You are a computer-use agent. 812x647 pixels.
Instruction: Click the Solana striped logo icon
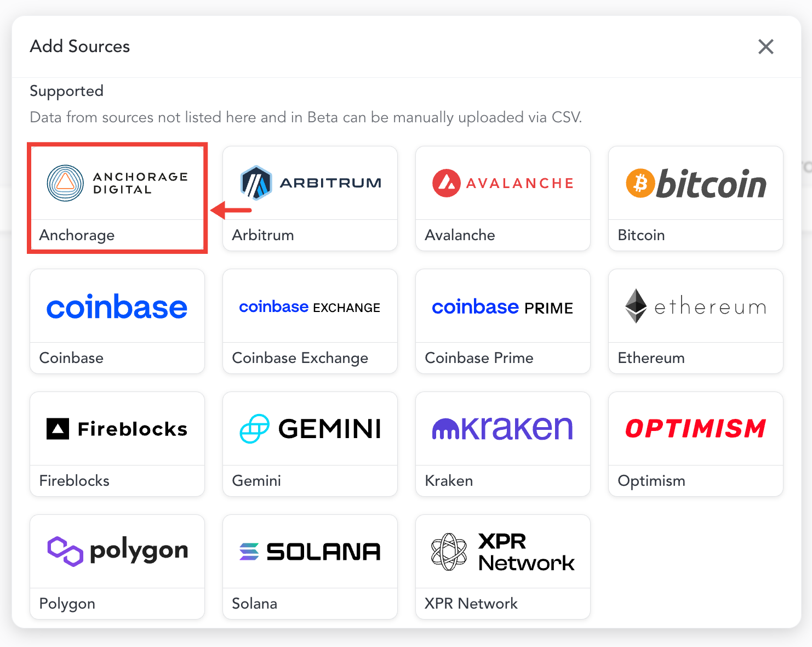click(x=249, y=552)
